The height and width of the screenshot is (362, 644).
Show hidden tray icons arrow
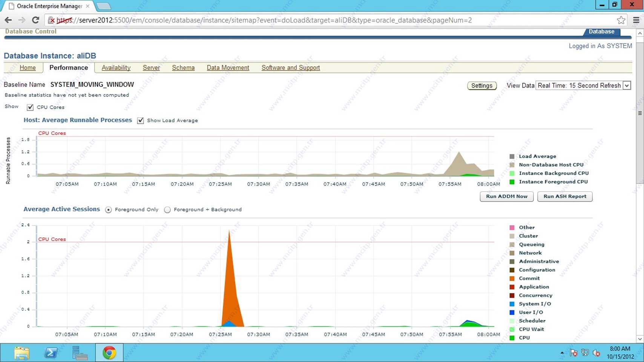(562, 353)
